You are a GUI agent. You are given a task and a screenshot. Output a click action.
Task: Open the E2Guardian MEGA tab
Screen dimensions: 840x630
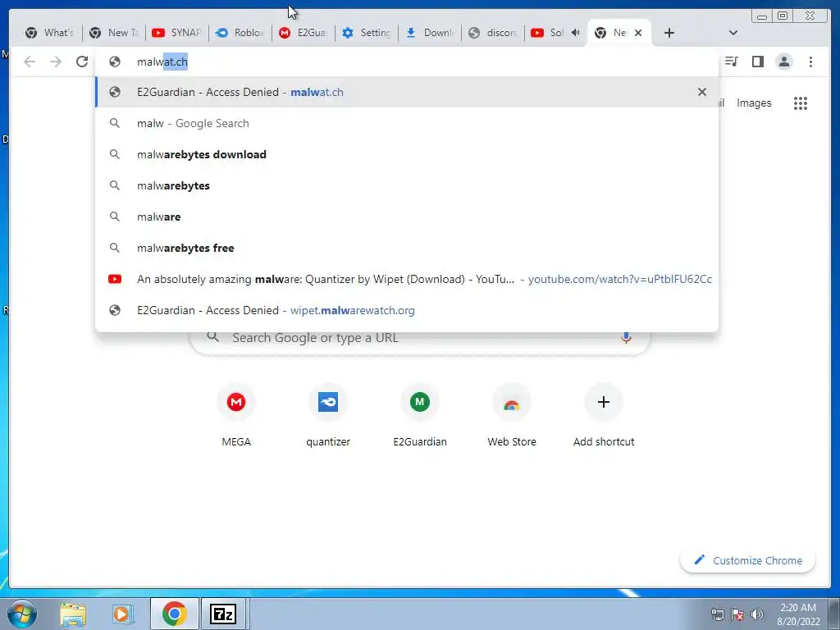pyautogui.click(x=304, y=33)
